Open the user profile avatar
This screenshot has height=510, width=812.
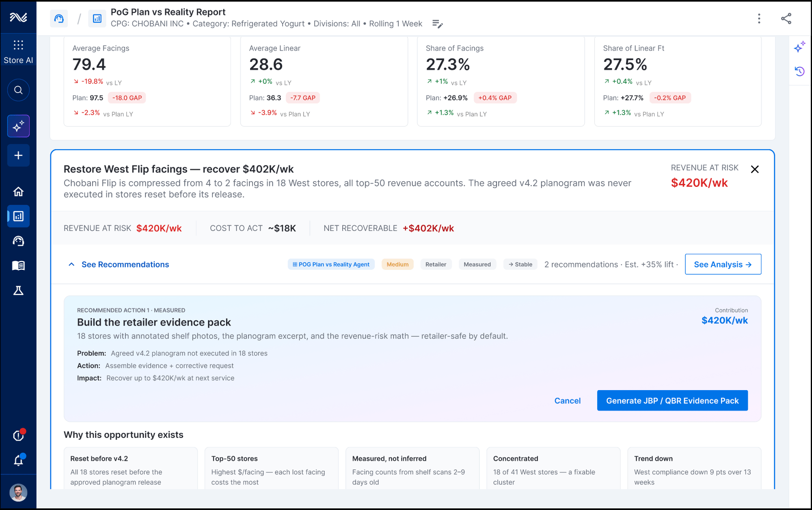[x=18, y=493]
